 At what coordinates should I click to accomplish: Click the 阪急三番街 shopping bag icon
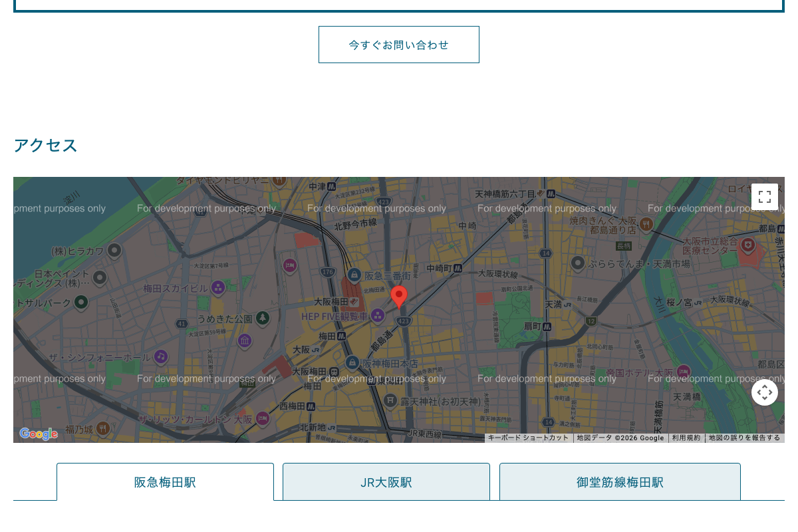[x=353, y=274]
